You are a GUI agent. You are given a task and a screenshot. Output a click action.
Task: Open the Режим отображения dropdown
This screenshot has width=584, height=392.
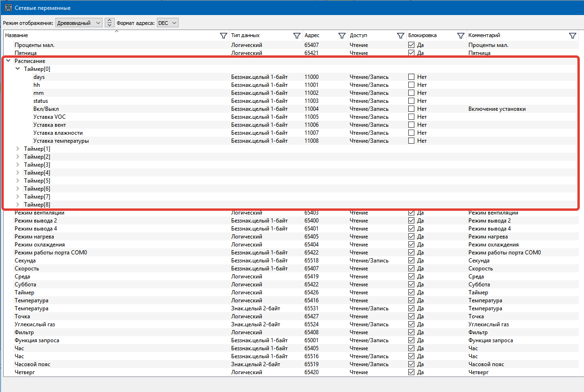[x=78, y=22]
